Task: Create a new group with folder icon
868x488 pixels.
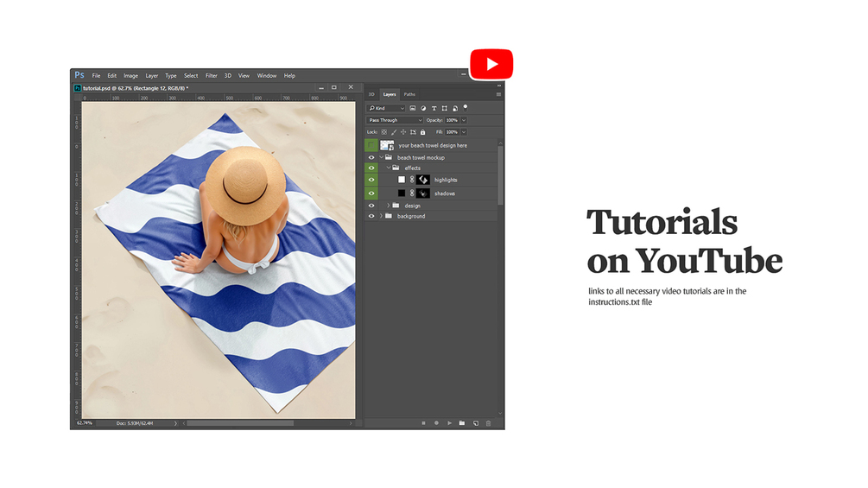Action: (x=462, y=423)
